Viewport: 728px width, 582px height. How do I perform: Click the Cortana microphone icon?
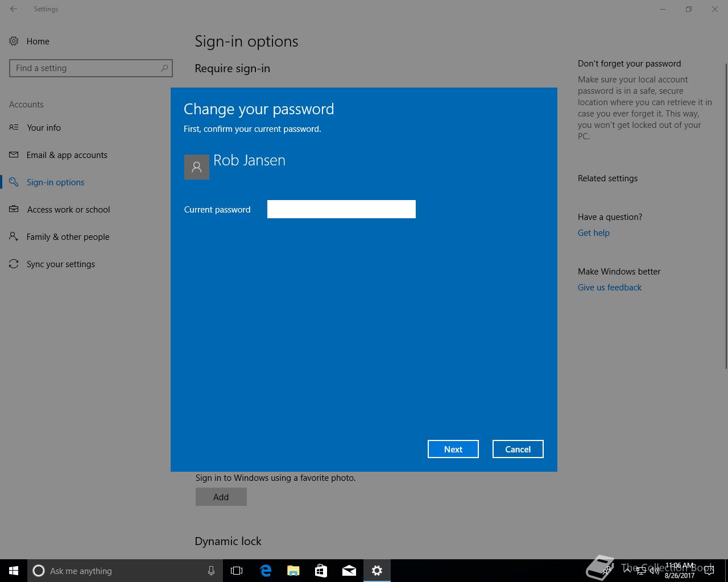coord(211,571)
